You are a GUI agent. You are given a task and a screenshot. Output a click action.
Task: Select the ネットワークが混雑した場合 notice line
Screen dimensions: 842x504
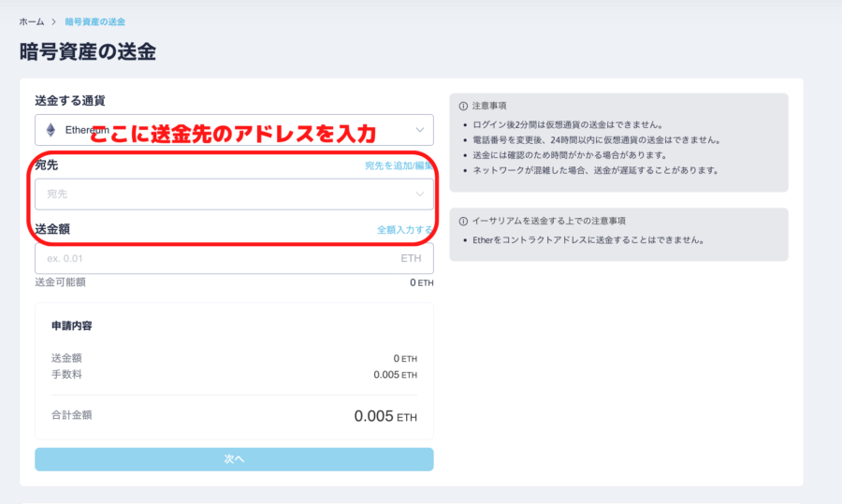click(x=596, y=170)
